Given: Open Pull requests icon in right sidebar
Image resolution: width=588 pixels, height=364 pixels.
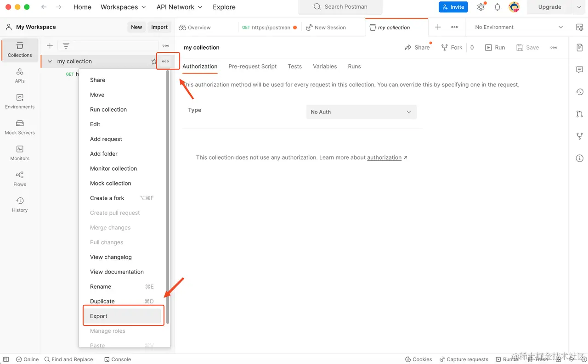Looking at the screenshot, I should pos(580,114).
